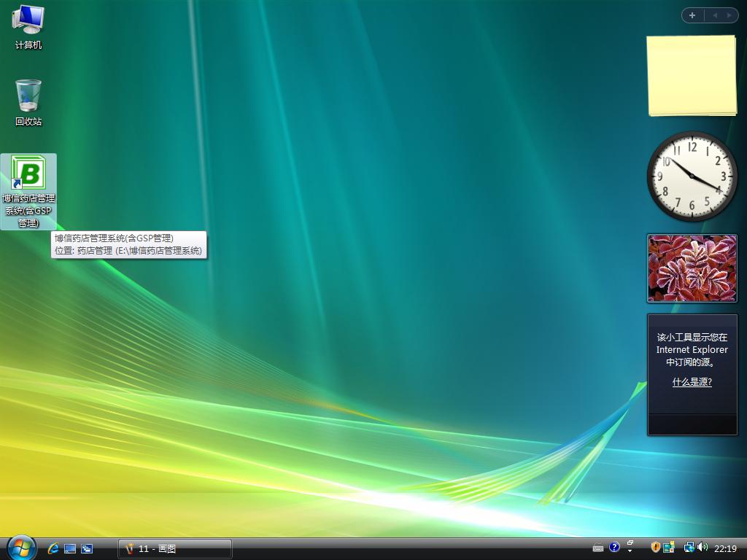Screen dimensions: 747x560
Task: Expand the language bar options arrow
Action: [630, 552]
